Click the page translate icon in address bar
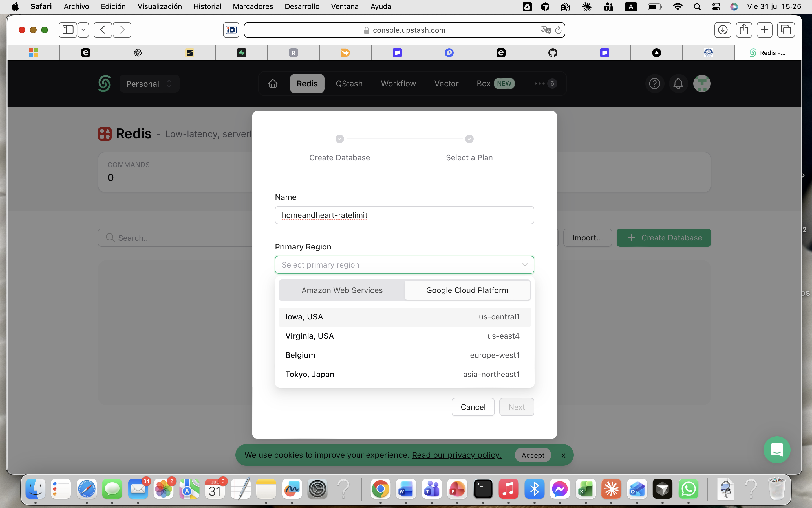Viewport: 812px width, 508px height. (546, 30)
